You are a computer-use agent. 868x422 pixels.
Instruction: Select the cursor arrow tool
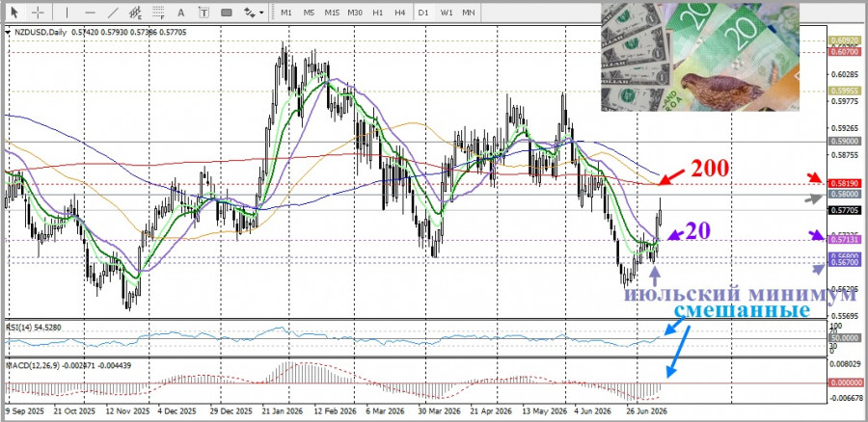point(14,12)
